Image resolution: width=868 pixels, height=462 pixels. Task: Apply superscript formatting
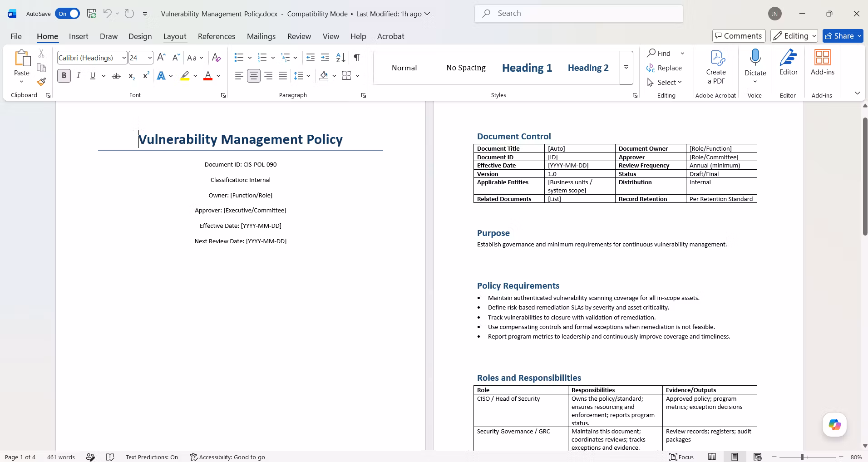146,76
